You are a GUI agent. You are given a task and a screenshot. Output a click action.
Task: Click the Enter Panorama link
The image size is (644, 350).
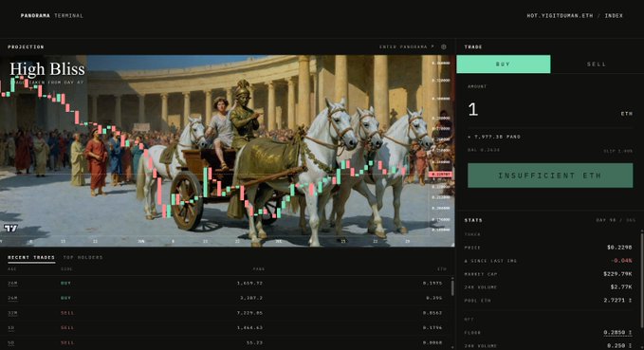(x=406, y=46)
